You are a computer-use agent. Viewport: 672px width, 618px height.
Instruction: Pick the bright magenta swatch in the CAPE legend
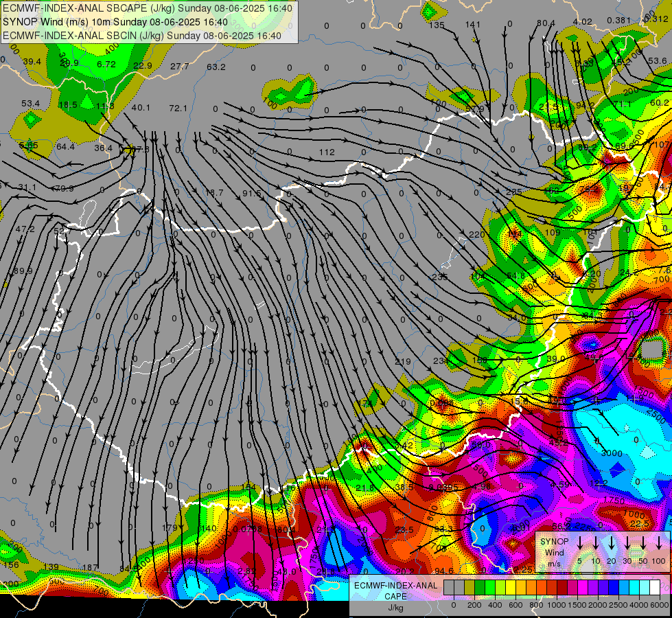[x=583, y=588]
